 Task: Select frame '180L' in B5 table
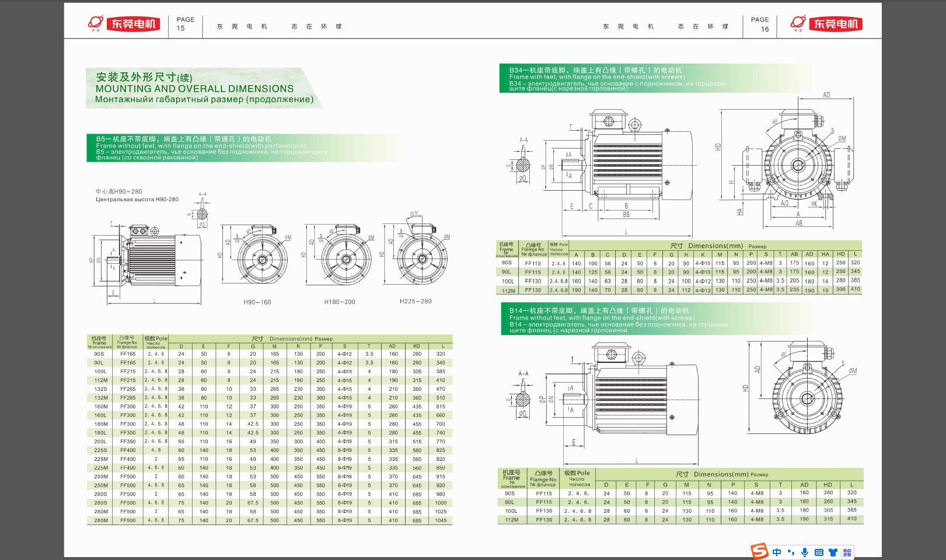point(100,433)
